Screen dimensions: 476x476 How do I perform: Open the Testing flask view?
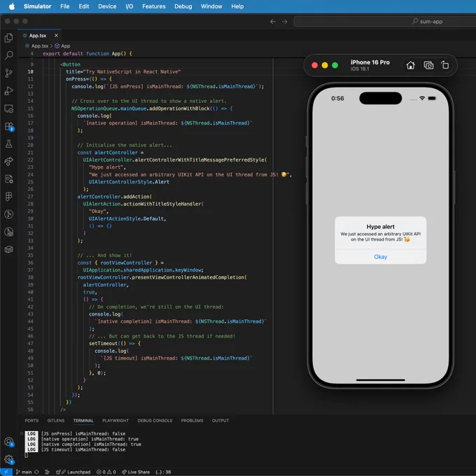(x=9, y=143)
